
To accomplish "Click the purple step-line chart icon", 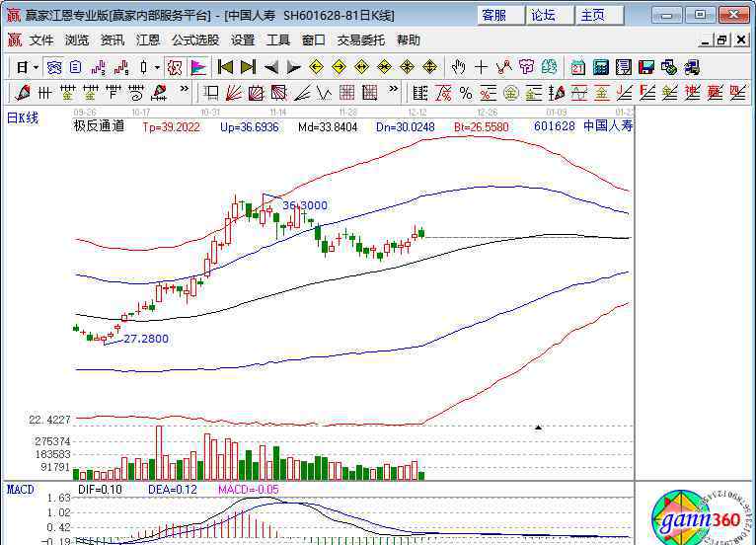I will (99, 67).
